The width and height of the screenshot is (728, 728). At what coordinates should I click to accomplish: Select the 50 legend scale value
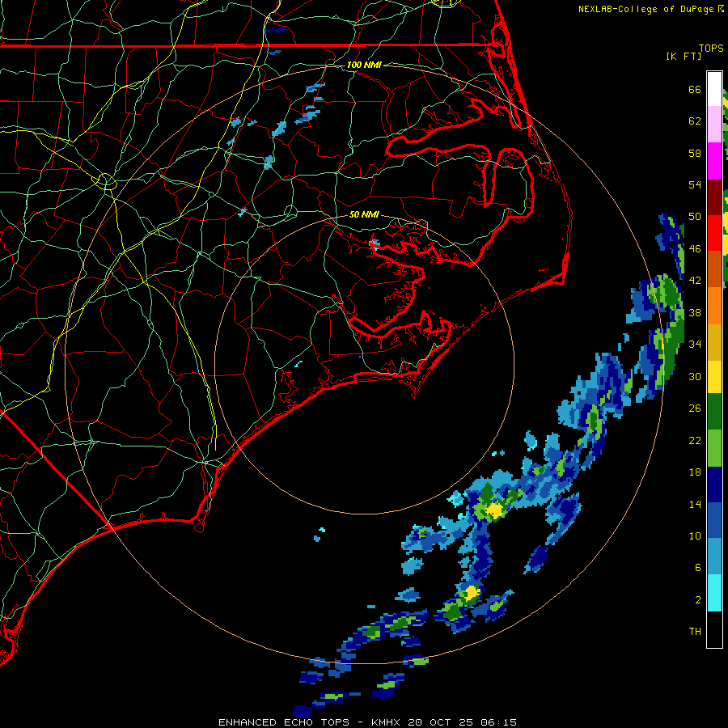coord(695,216)
